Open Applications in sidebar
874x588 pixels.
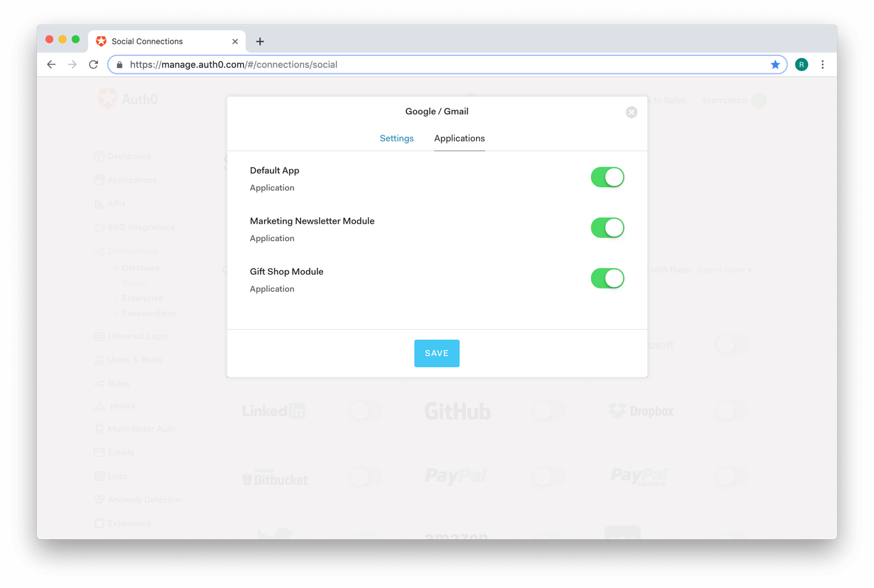click(x=125, y=180)
